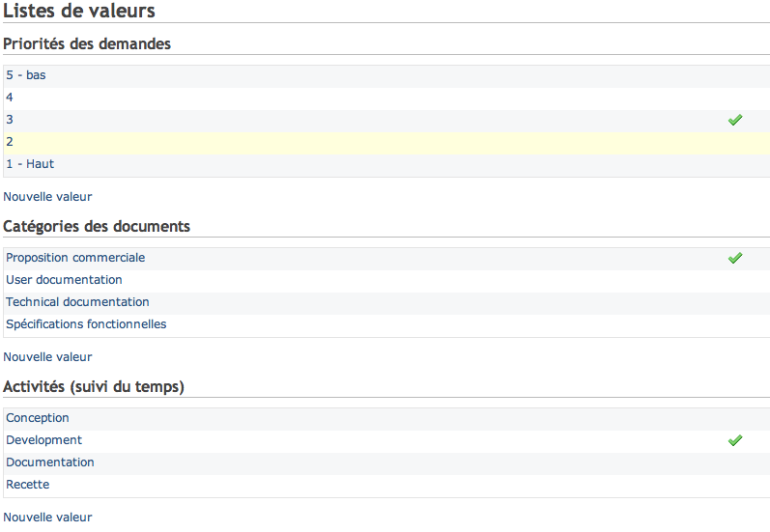Add Nouvelle valeur under Catégories des documents
This screenshot has height=532, width=770.
[47, 357]
